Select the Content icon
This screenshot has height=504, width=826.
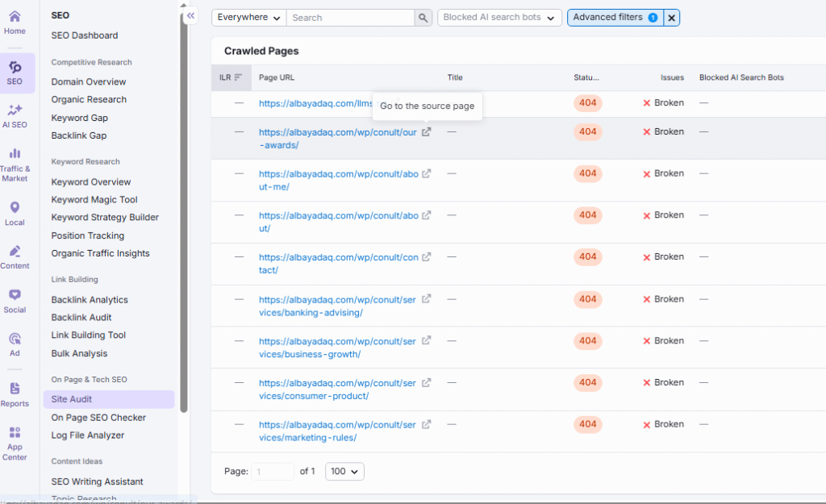pos(15,252)
